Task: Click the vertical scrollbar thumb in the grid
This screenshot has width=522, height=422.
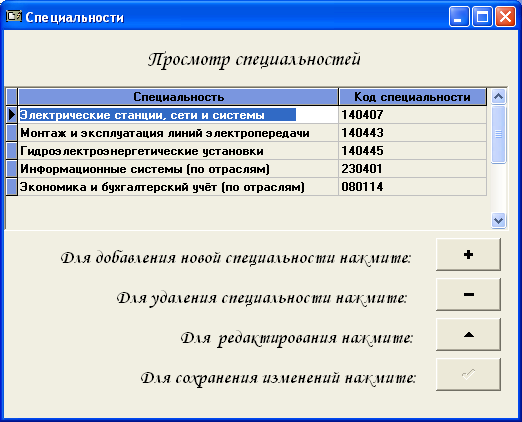Action: (x=498, y=134)
